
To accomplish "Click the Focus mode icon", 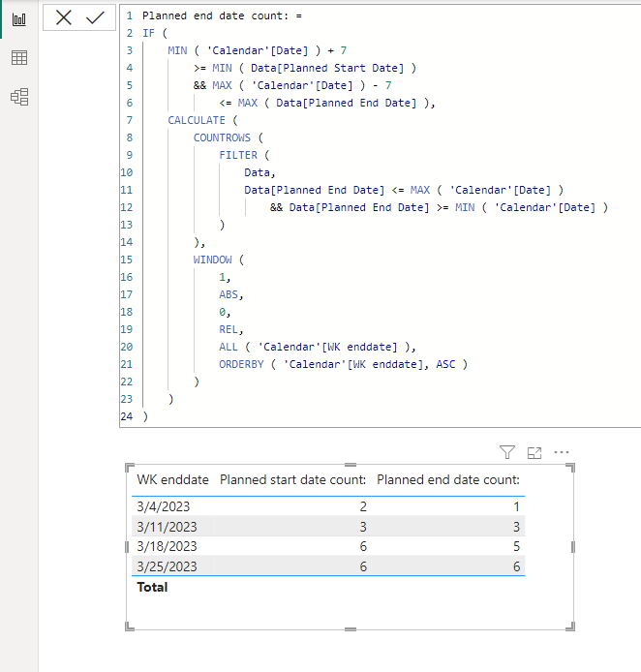I will point(534,452).
